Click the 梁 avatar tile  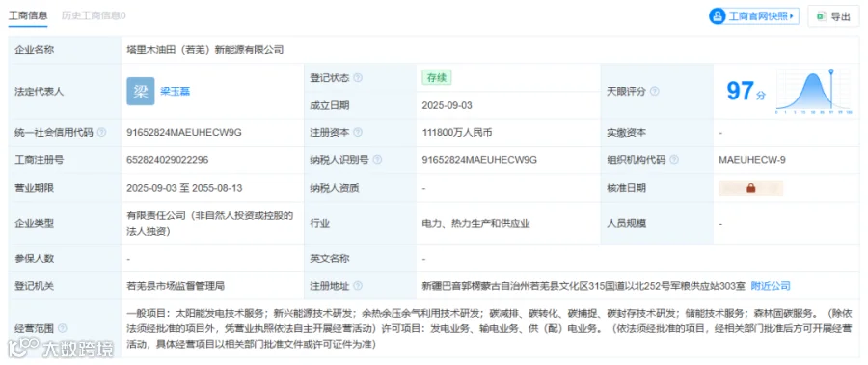[x=141, y=92]
